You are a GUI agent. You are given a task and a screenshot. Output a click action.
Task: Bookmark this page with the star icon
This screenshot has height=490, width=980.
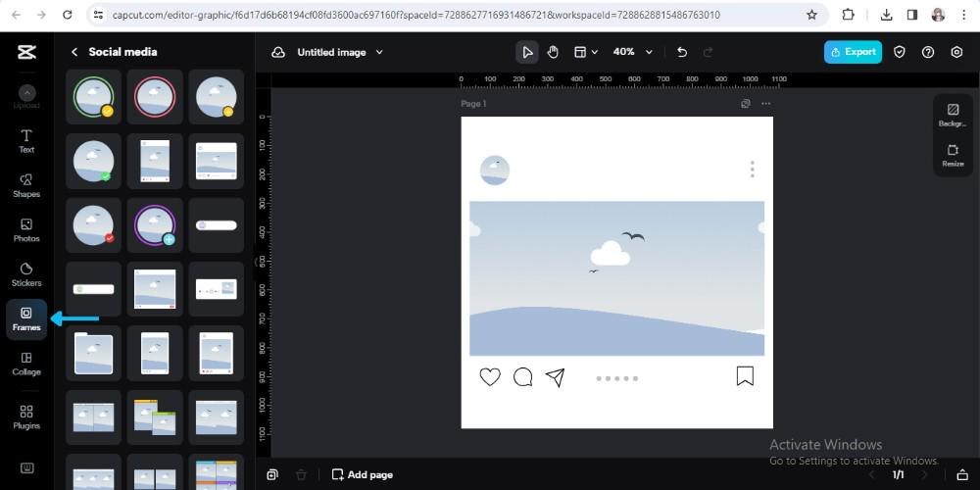point(811,15)
